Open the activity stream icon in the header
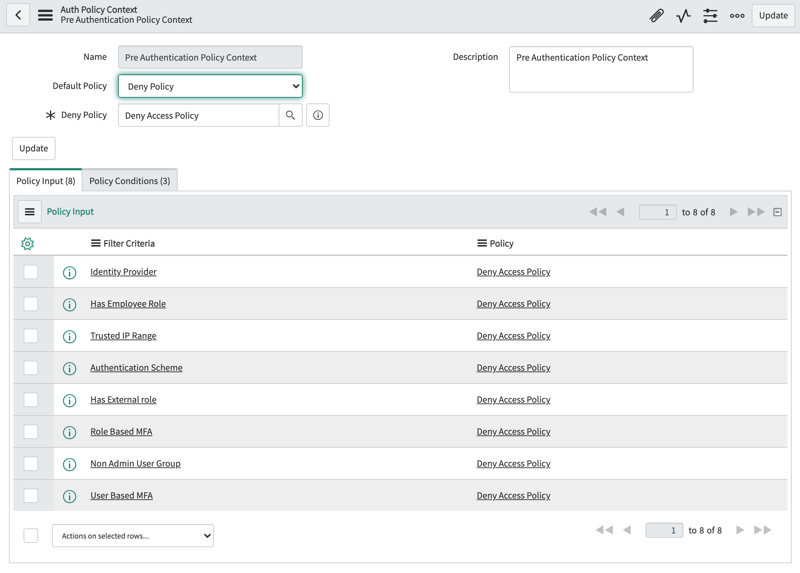Viewport: 800px width, 573px height. coord(683,16)
